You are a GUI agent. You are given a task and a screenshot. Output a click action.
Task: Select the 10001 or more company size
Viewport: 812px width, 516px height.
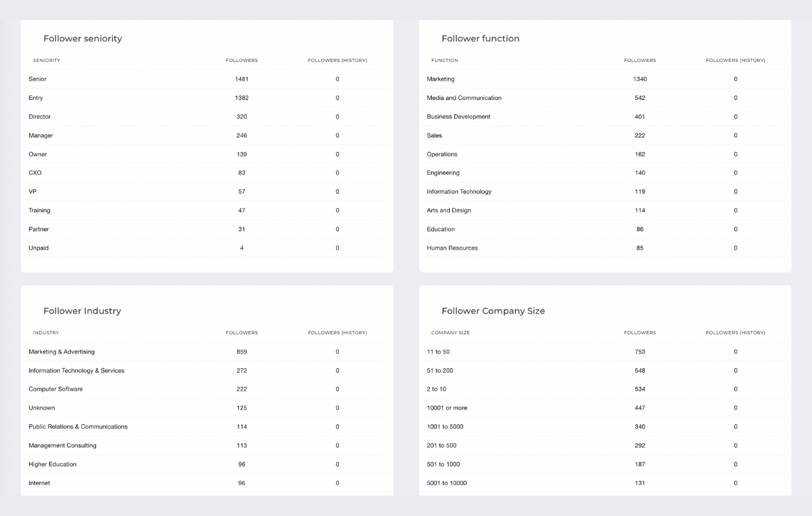tap(447, 408)
